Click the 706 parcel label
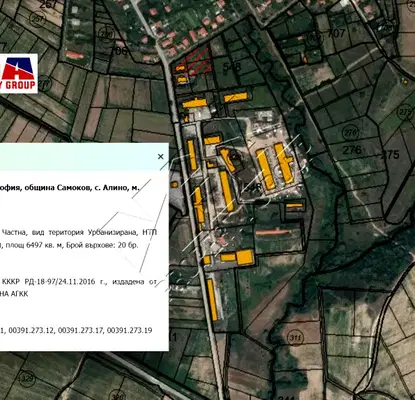 click(x=119, y=51)
